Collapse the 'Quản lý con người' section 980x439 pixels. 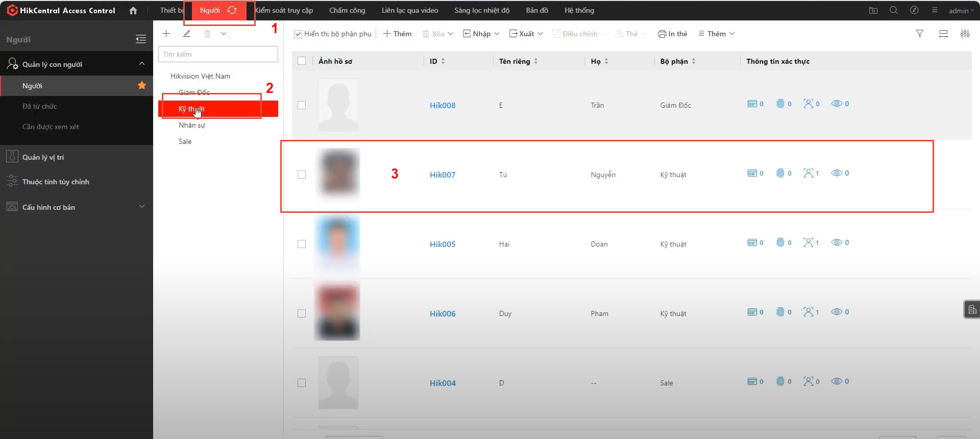click(x=142, y=64)
